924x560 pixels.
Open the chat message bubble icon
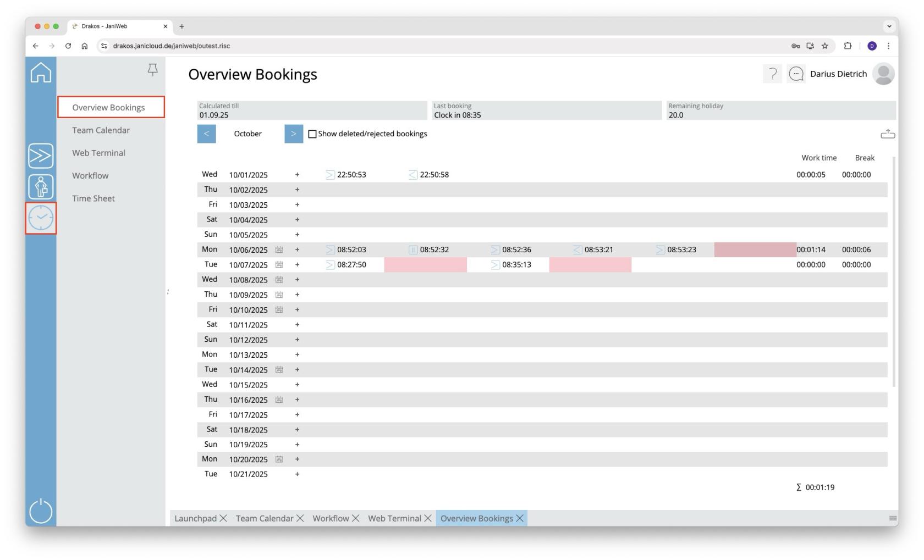click(796, 74)
